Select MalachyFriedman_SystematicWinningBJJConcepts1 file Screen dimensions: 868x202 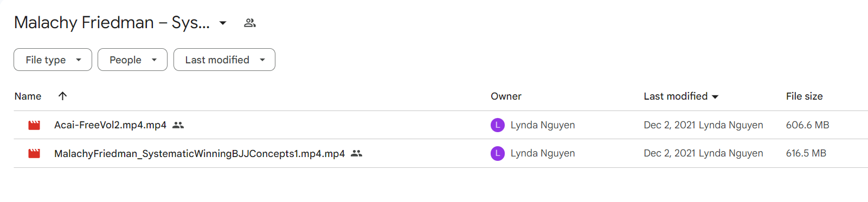(200, 154)
